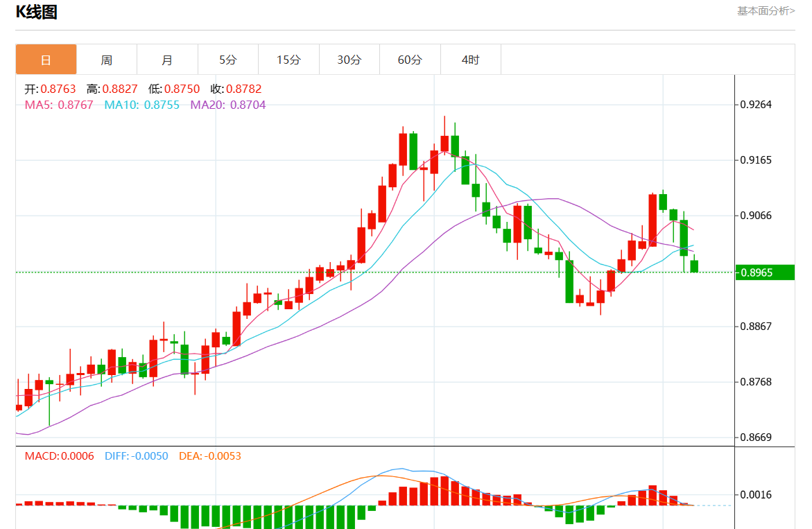
Task: Click the 0.8669 price axis label
Action: click(x=756, y=437)
